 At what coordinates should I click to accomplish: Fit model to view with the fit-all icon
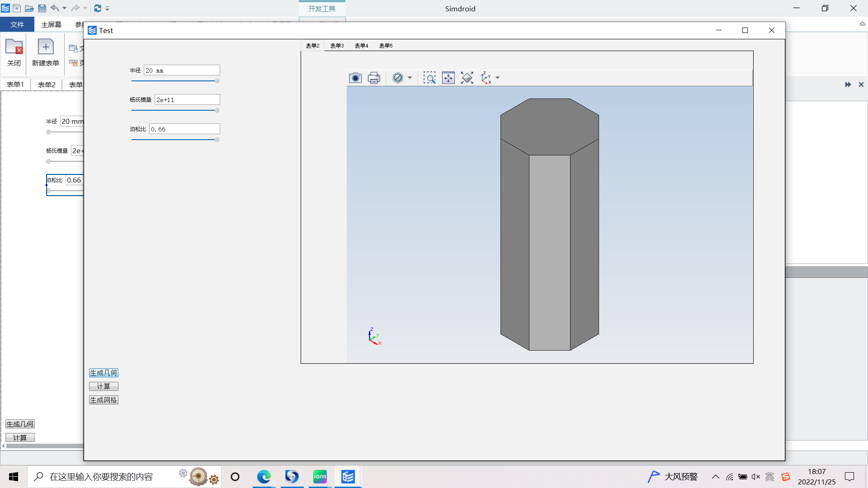(467, 78)
